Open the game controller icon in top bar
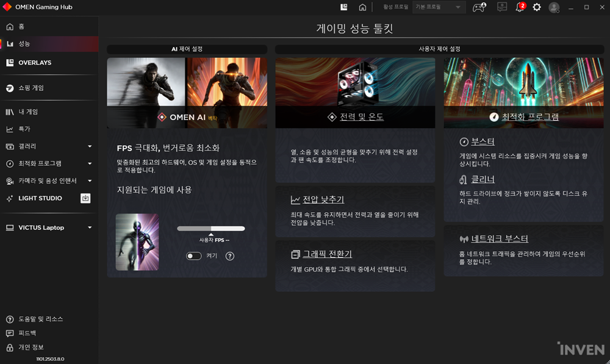610x364 pixels. point(479,7)
